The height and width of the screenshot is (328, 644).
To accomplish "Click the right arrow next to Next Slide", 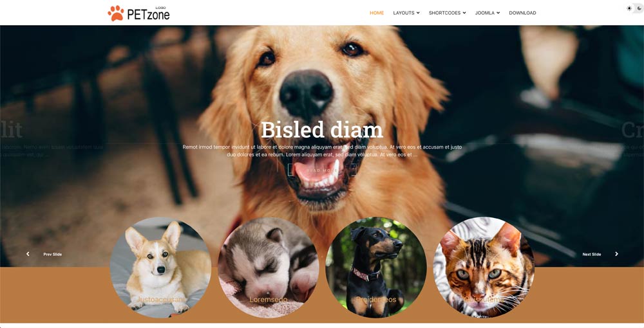I will (x=616, y=254).
